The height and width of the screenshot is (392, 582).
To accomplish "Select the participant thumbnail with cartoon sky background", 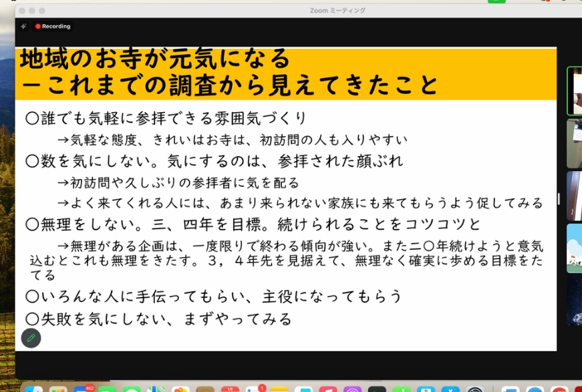I will (575, 248).
